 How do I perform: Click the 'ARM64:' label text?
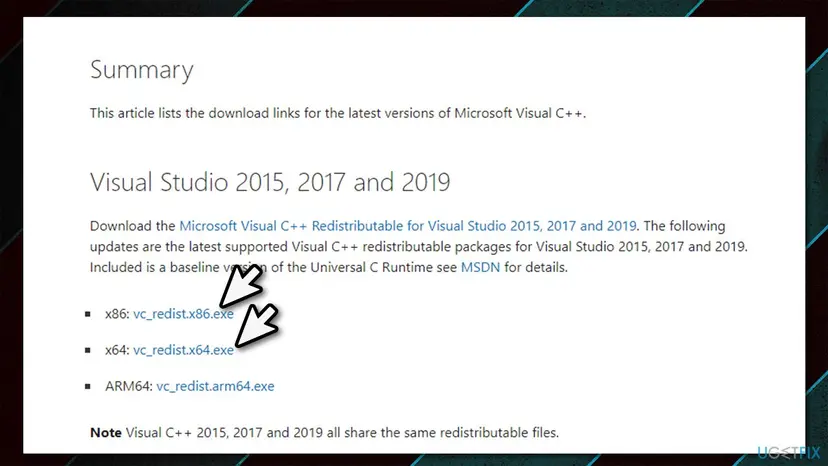(128, 386)
